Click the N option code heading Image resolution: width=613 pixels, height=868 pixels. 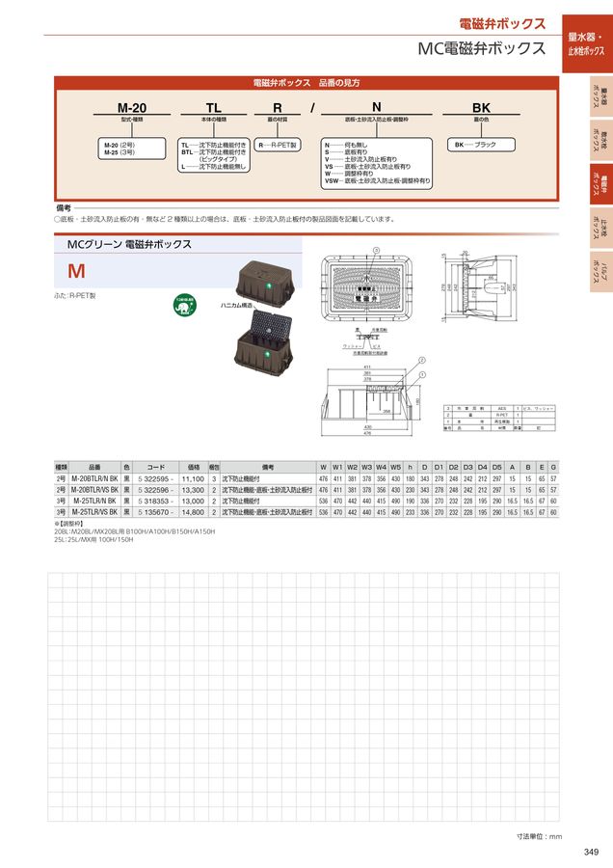pyautogui.click(x=376, y=107)
